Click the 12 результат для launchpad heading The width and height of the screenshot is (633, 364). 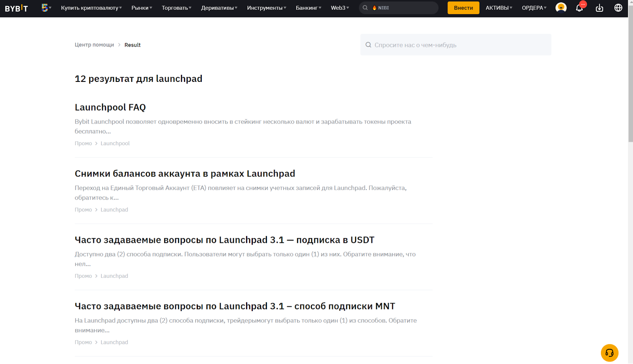point(138,79)
